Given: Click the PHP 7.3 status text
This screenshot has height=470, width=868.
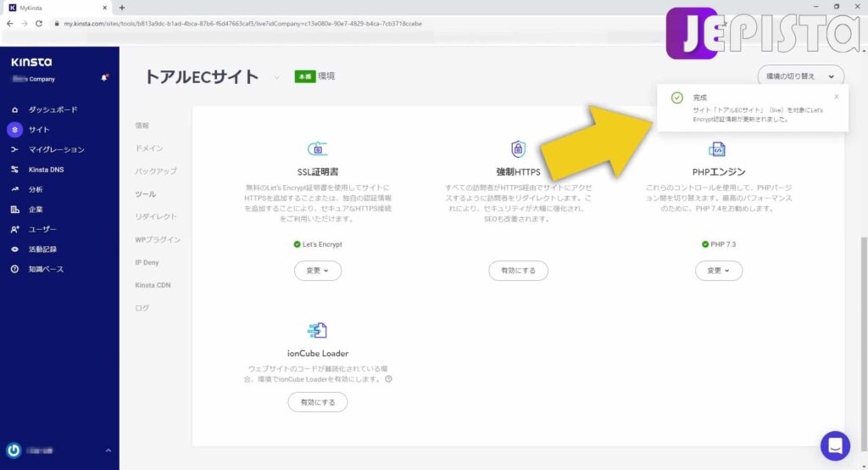Looking at the screenshot, I should coord(723,244).
